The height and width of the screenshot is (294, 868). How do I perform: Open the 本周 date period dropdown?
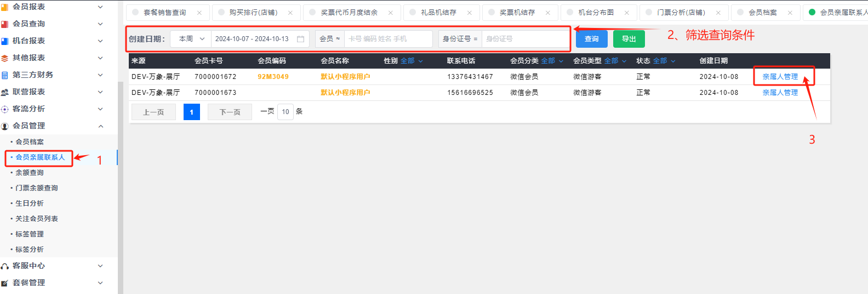click(x=191, y=39)
